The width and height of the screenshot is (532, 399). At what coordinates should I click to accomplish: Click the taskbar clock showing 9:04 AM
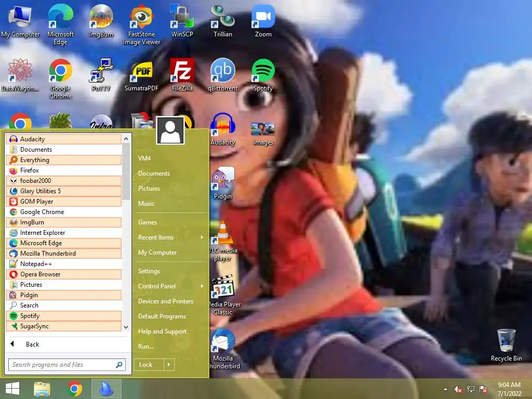tap(509, 389)
